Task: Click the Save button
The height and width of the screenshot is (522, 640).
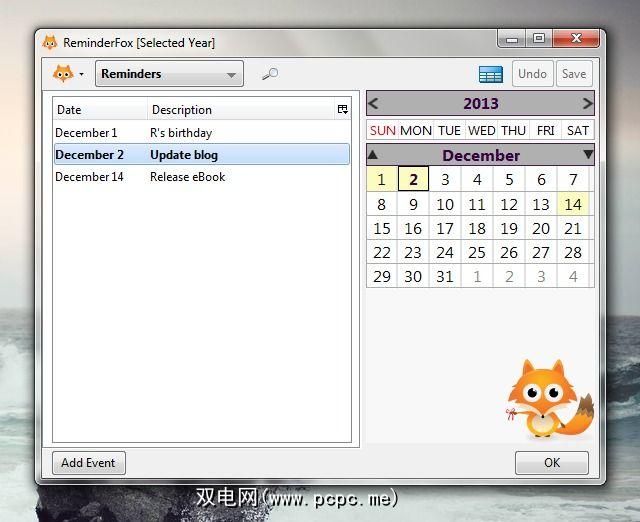Action: click(574, 74)
